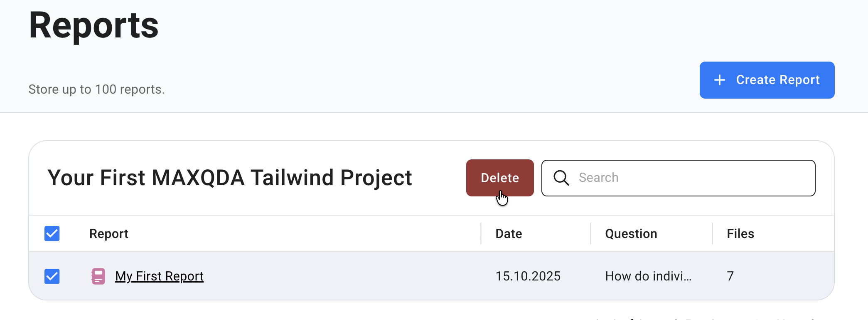Screen dimensions: 868x320
Task: Click the pagination control at the bottom right
Action: click(706, 318)
